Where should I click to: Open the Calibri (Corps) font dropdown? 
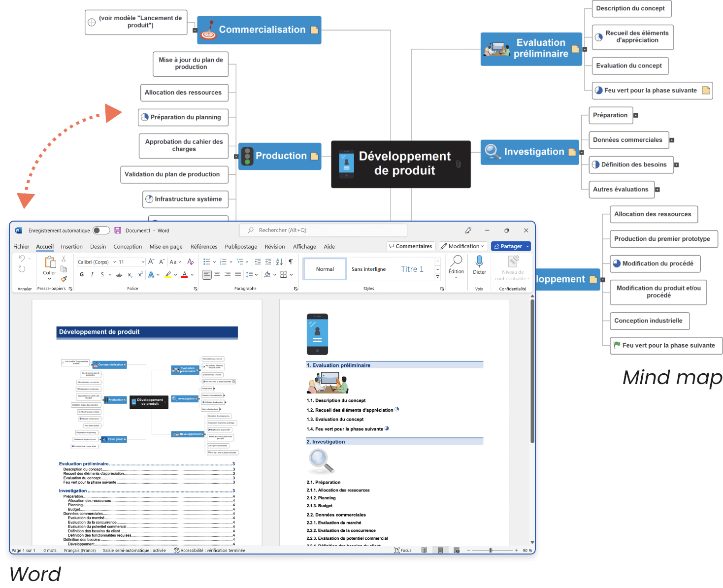[x=114, y=262]
